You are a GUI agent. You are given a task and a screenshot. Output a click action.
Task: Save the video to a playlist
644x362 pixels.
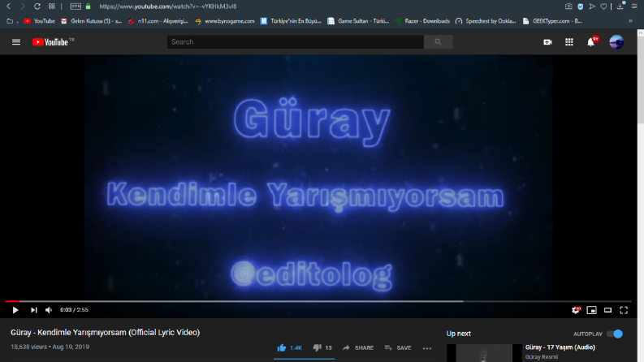[398, 347]
